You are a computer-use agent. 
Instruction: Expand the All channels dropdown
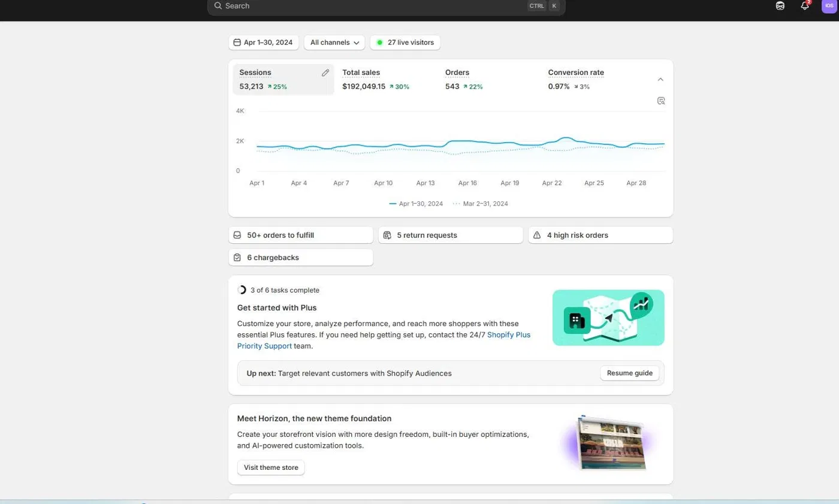(334, 43)
